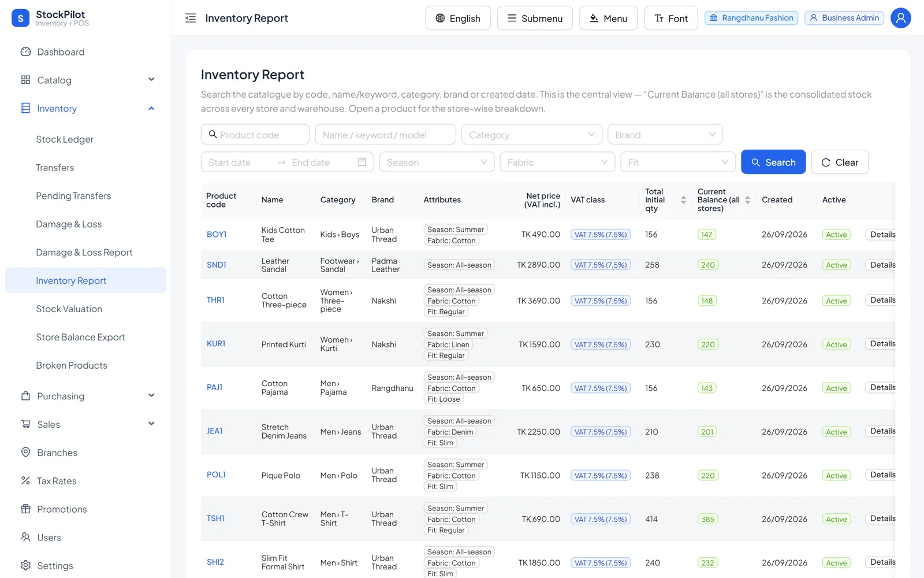Open Broken Products page
924x578 pixels.
point(72,365)
